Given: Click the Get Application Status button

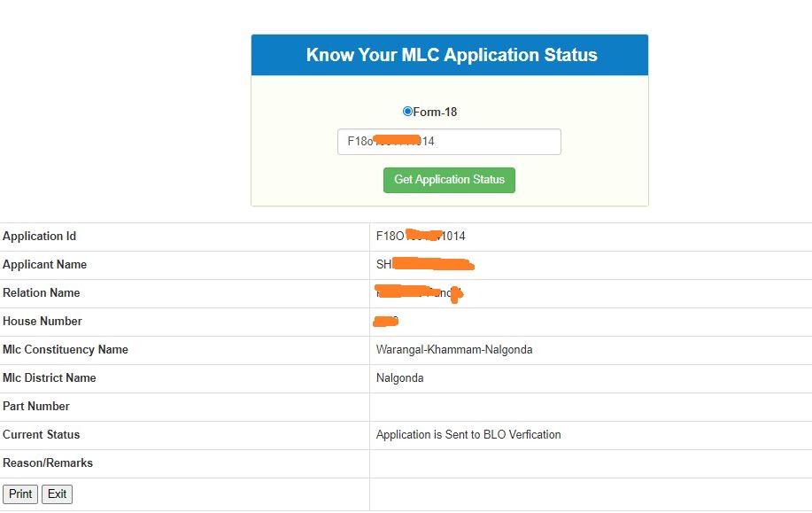Looking at the screenshot, I should [x=449, y=179].
